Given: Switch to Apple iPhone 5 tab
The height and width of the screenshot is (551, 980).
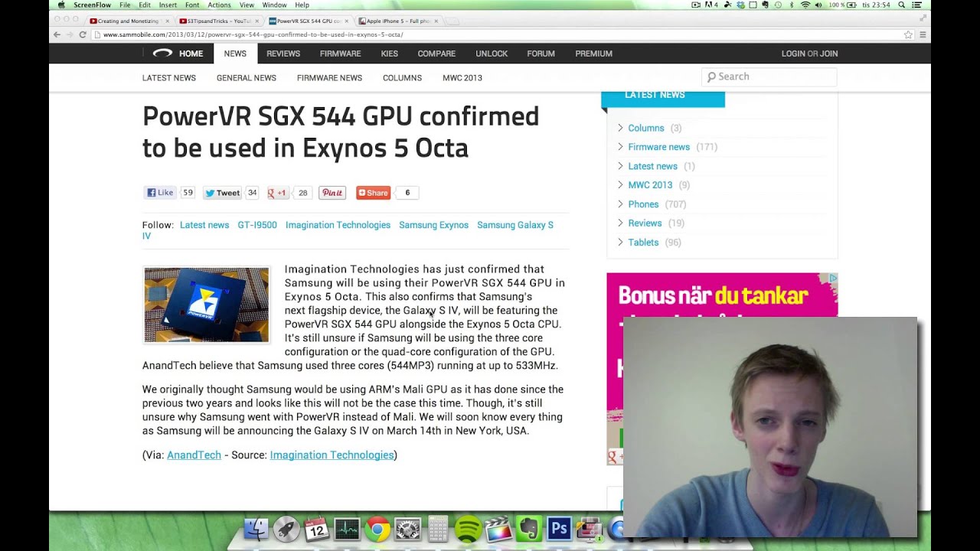Looking at the screenshot, I should [398, 21].
